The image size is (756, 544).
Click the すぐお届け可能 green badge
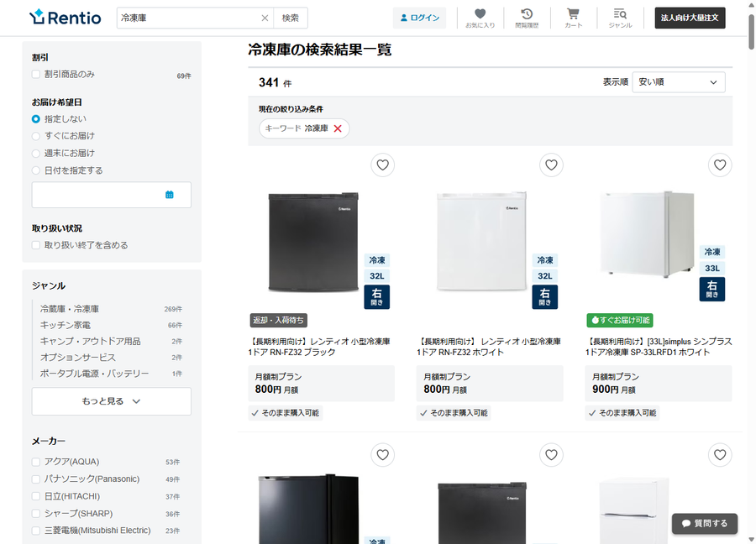click(620, 320)
